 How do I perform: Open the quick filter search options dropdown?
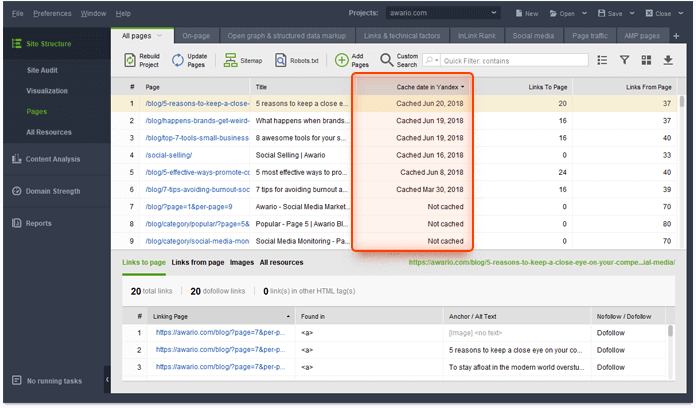pos(431,60)
